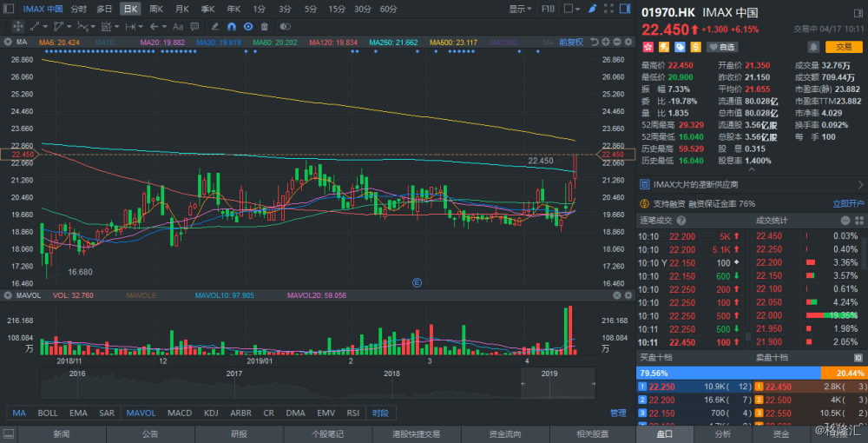Switch to 周K weekly chart tab

[156, 9]
